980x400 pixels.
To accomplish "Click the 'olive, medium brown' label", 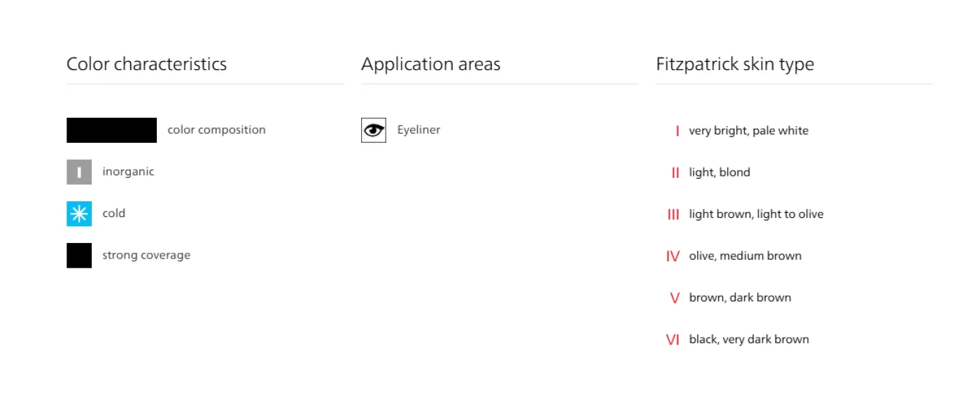I will coord(745,256).
